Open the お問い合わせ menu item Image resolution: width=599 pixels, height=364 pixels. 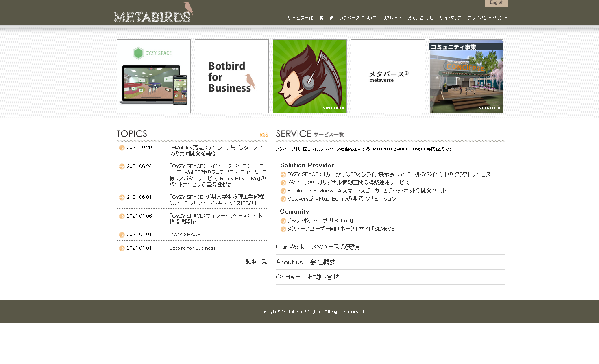pyautogui.click(x=420, y=18)
